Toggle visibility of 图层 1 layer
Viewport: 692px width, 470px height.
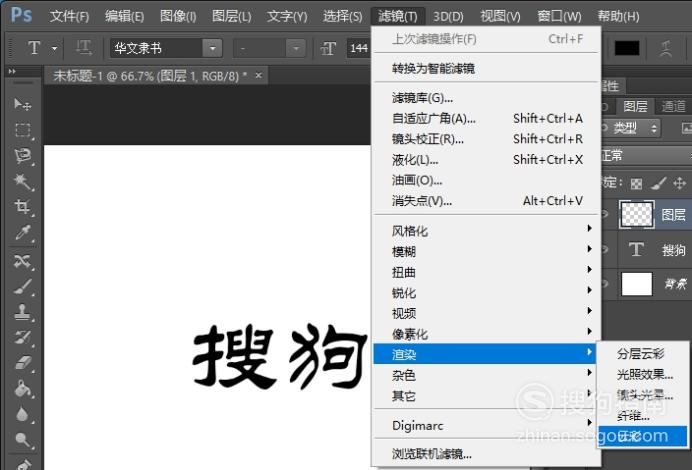[x=605, y=214]
